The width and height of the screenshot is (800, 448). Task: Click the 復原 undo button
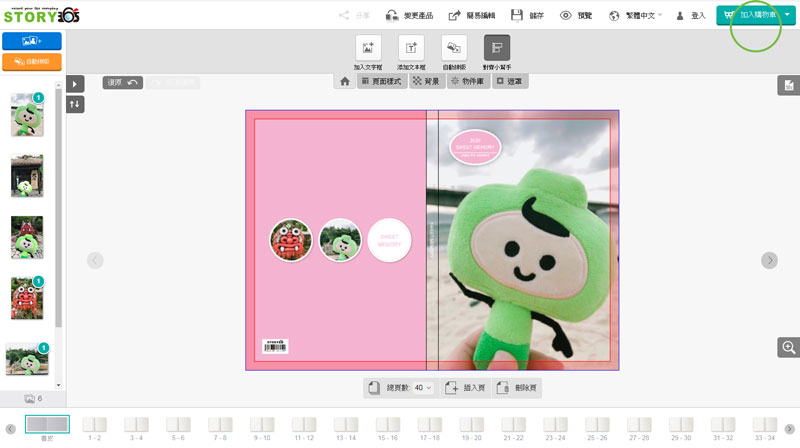coord(122,82)
